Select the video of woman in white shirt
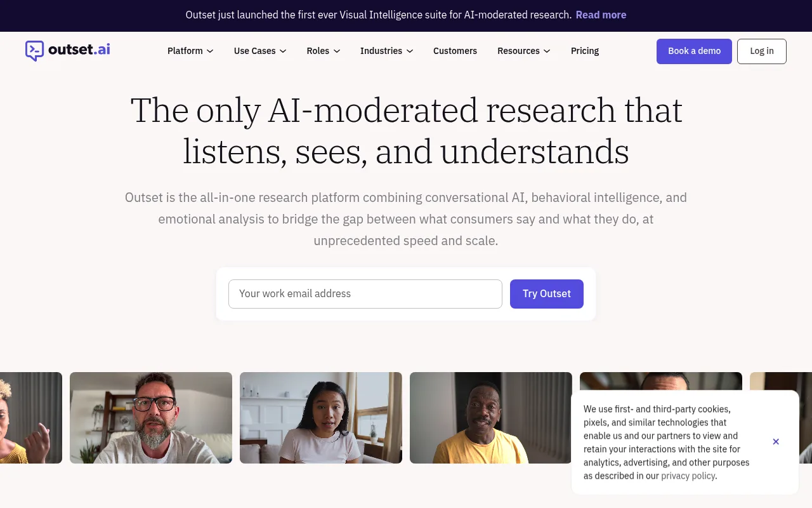Image resolution: width=812 pixels, height=508 pixels. click(x=321, y=418)
